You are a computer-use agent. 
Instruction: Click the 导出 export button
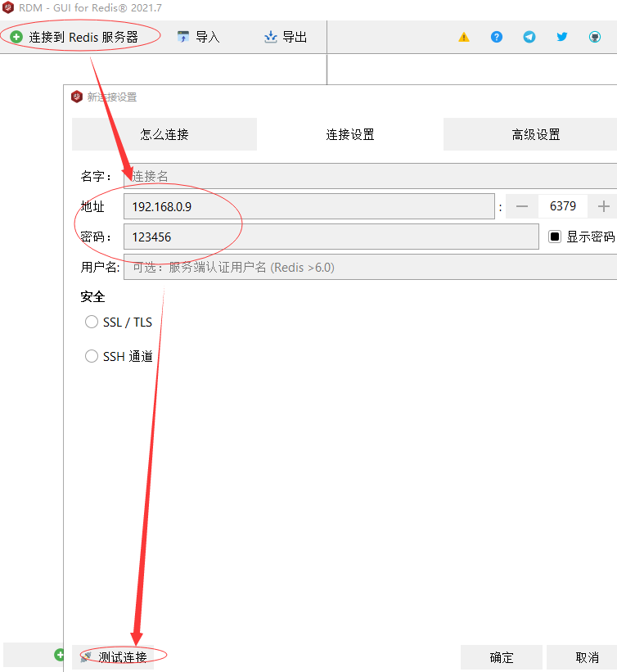pyautogui.click(x=286, y=37)
